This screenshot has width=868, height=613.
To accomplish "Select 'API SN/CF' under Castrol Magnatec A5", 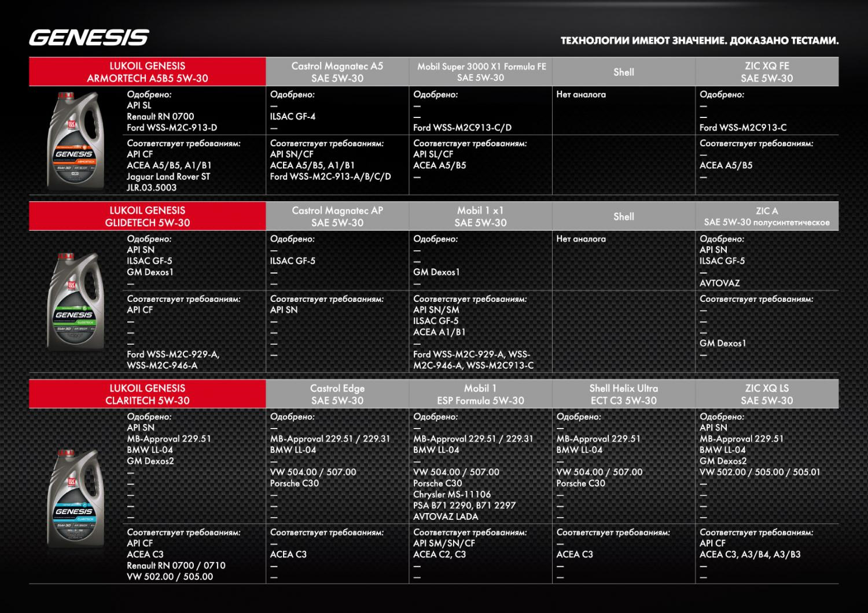I will pos(292,154).
